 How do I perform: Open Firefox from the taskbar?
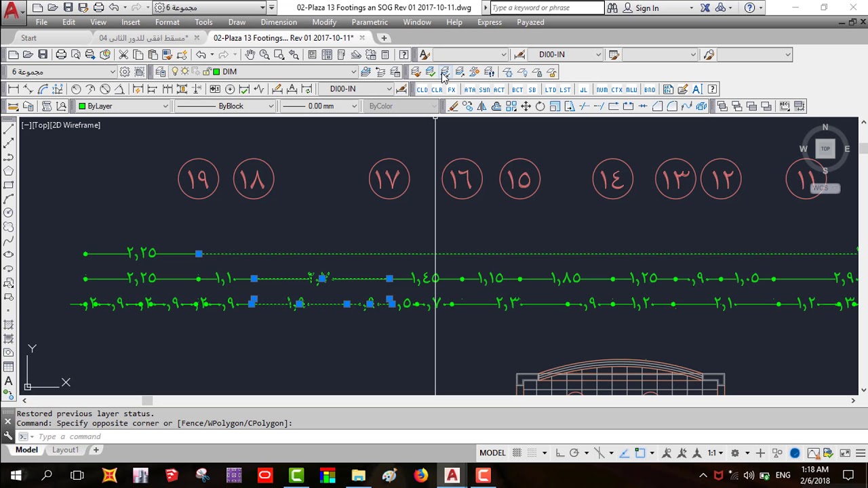tap(420, 475)
